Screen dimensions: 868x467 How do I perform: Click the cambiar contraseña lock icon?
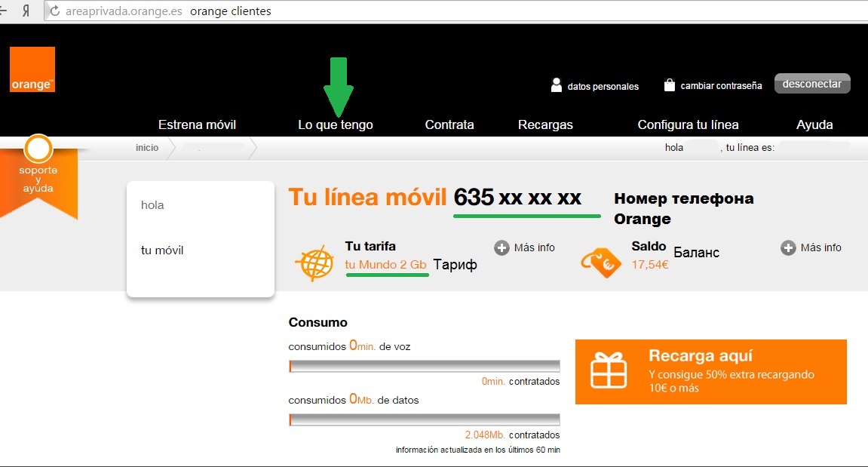click(669, 84)
